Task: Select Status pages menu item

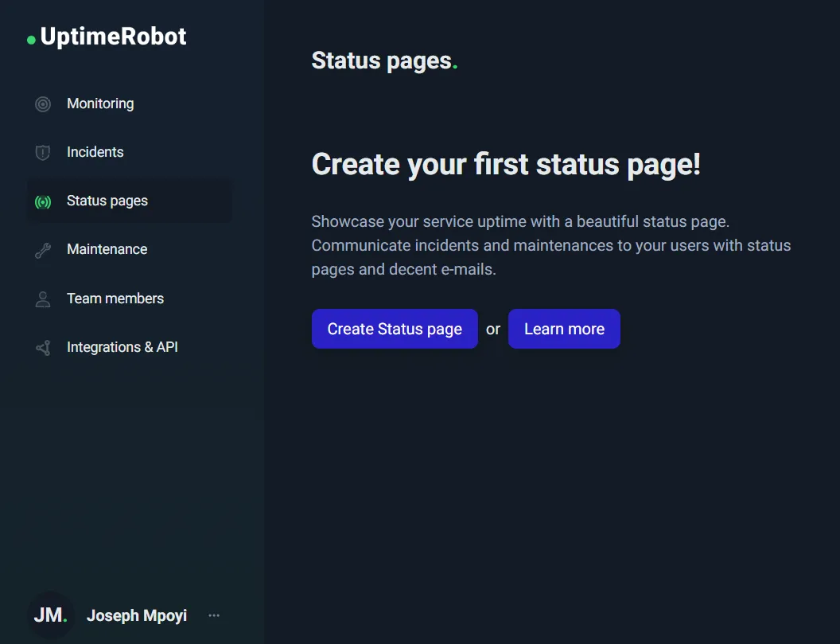Action: coord(130,201)
